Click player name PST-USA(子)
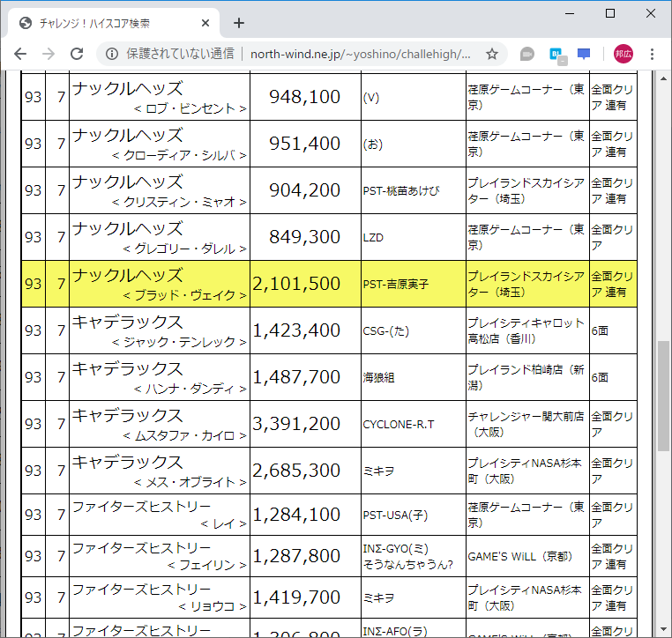This screenshot has height=638, width=672. (395, 515)
